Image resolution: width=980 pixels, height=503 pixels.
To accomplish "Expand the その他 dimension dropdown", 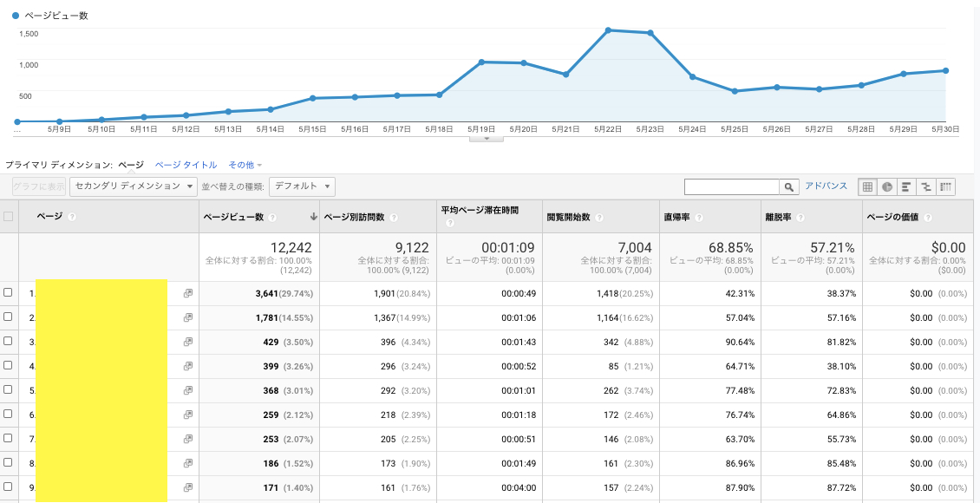I will pos(245,165).
